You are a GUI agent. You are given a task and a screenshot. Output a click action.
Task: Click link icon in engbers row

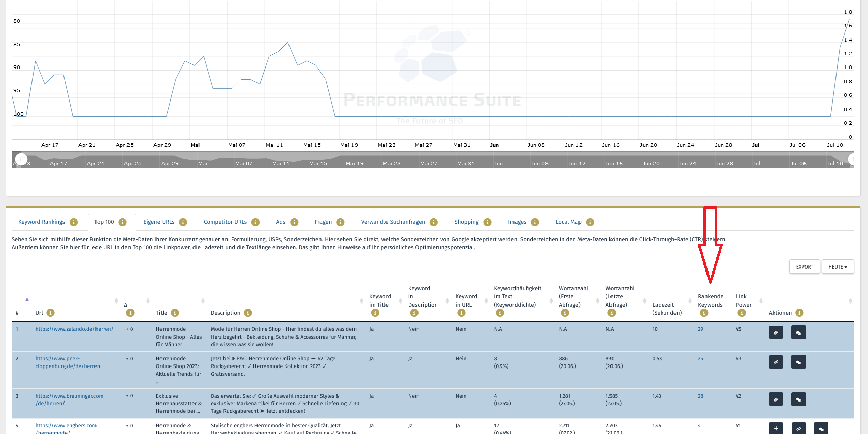pos(798,428)
